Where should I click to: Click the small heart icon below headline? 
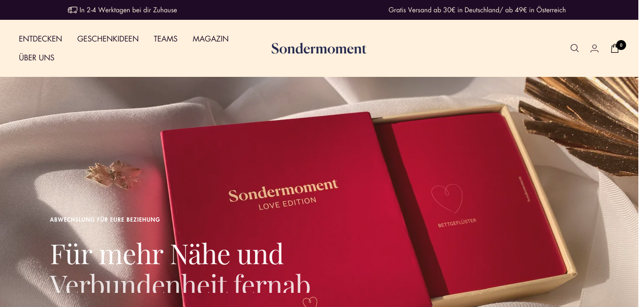click(310, 302)
